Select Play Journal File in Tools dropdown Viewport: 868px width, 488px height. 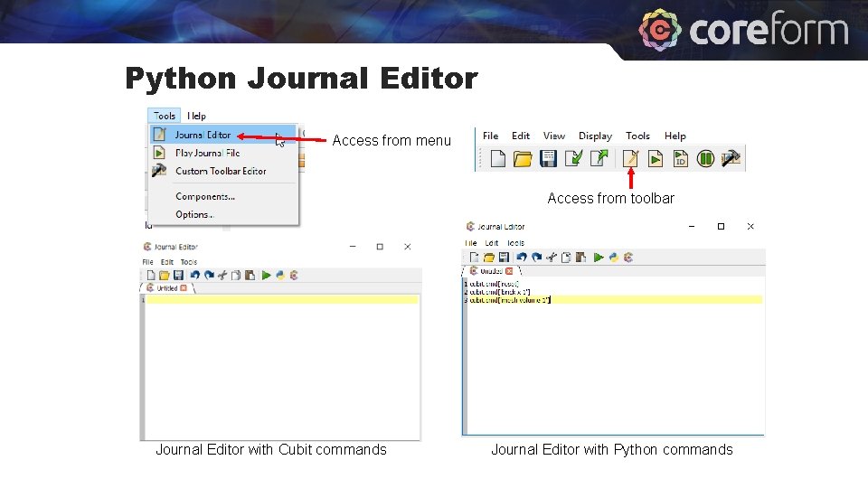coord(223,153)
